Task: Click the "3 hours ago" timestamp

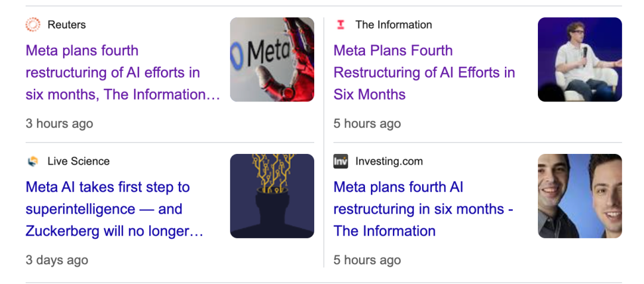Action: click(59, 124)
